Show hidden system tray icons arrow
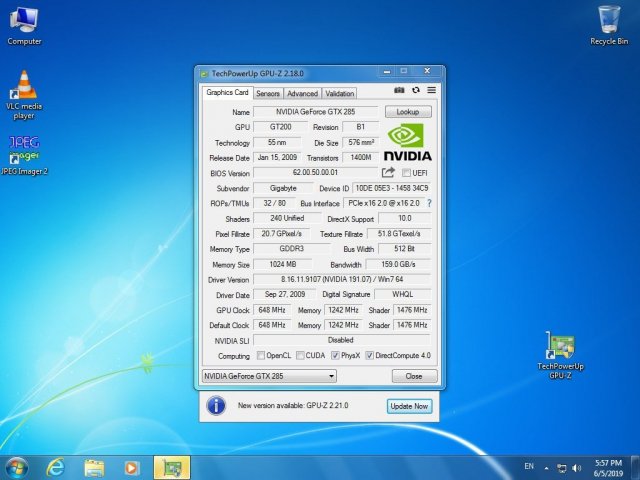Viewport: 640px width, 480px height. [546, 467]
